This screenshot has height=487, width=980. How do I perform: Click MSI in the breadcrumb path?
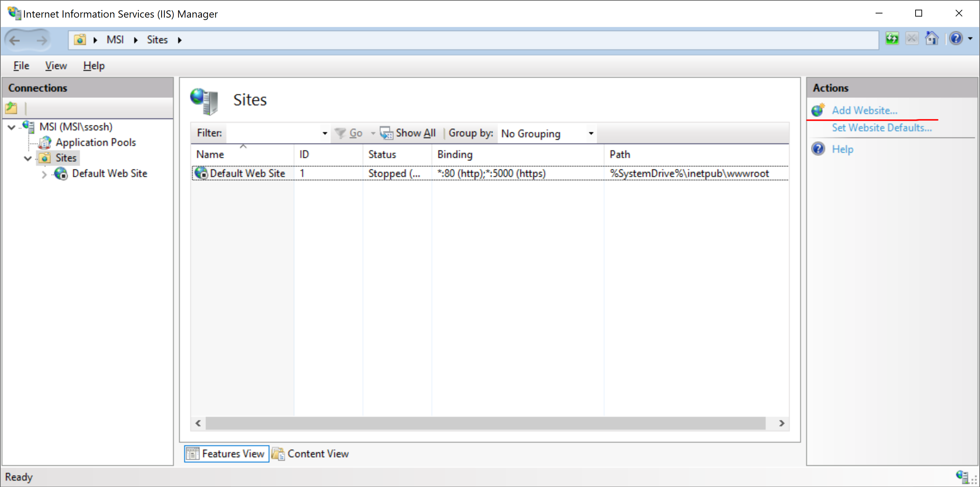point(115,40)
